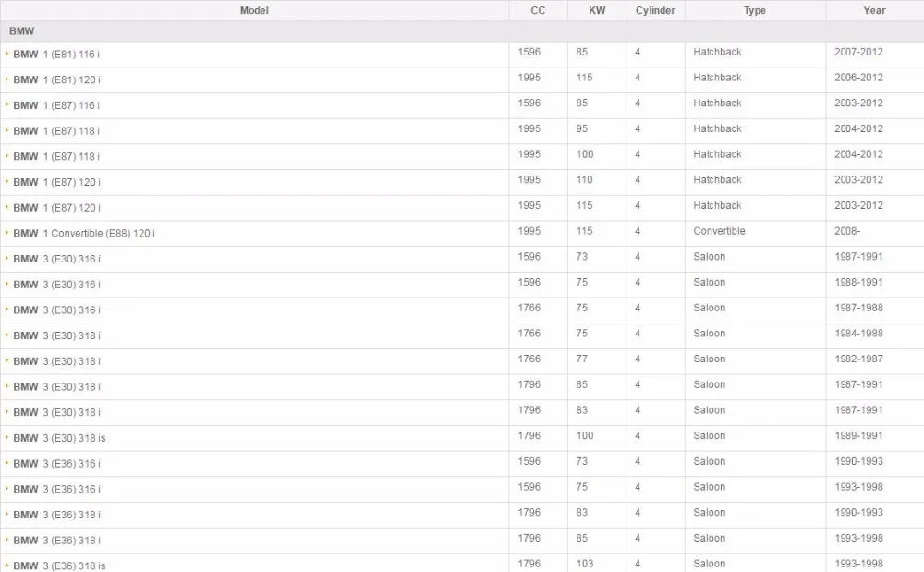
Task: Sort by the CC column header
Action: (538, 10)
